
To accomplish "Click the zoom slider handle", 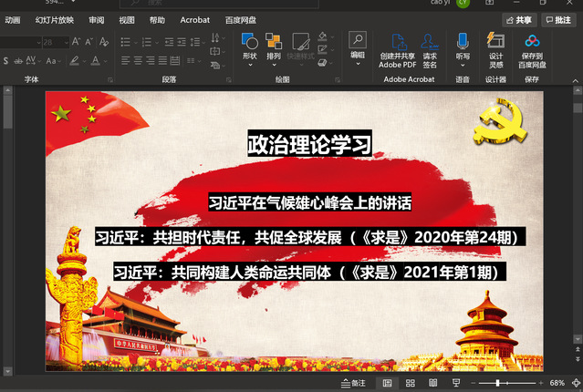I will click(497, 383).
